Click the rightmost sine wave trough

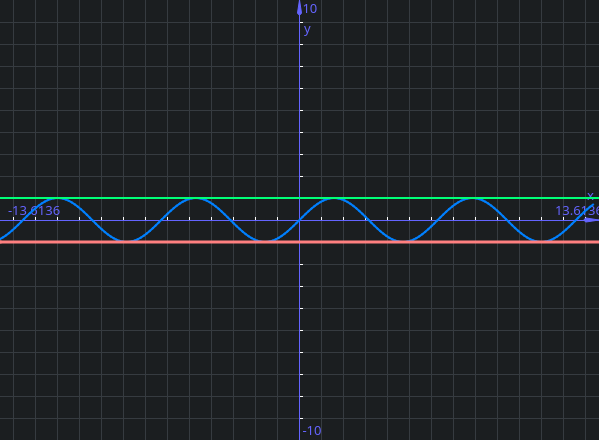[x=542, y=241]
